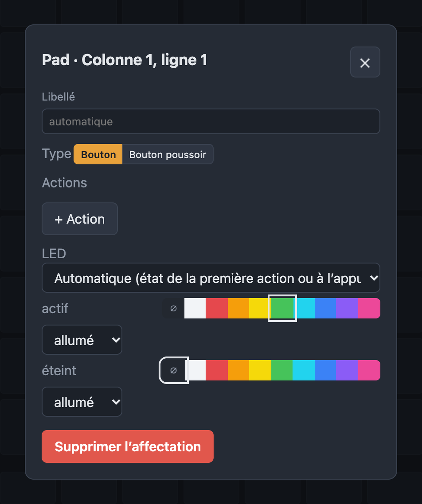Image resolution: width=422 pixels, height=504 pixels.
Task: Add a new action with + Action
Action: 80,219
